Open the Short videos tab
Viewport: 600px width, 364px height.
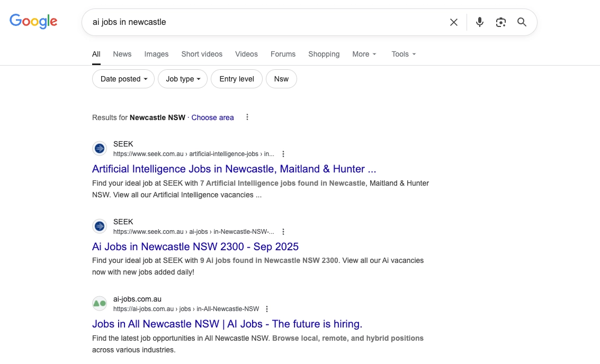click(x=202, y=54)
